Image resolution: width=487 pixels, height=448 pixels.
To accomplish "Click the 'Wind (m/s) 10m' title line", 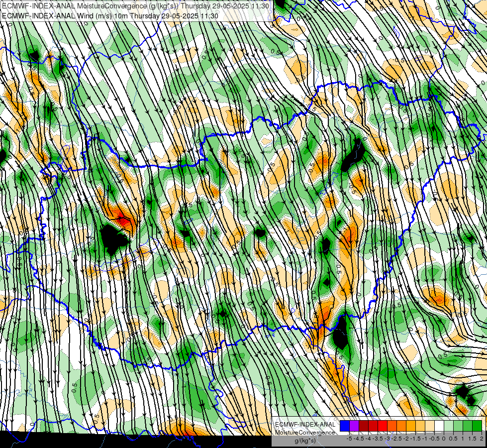I will coord(110,16).
